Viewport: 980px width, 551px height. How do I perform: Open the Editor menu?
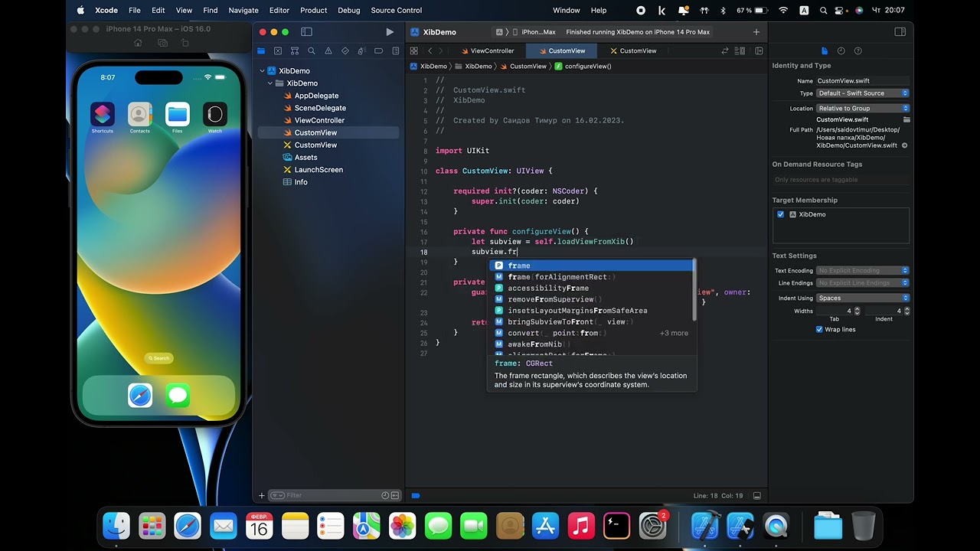pyautogui.click(x=279, y=11)
